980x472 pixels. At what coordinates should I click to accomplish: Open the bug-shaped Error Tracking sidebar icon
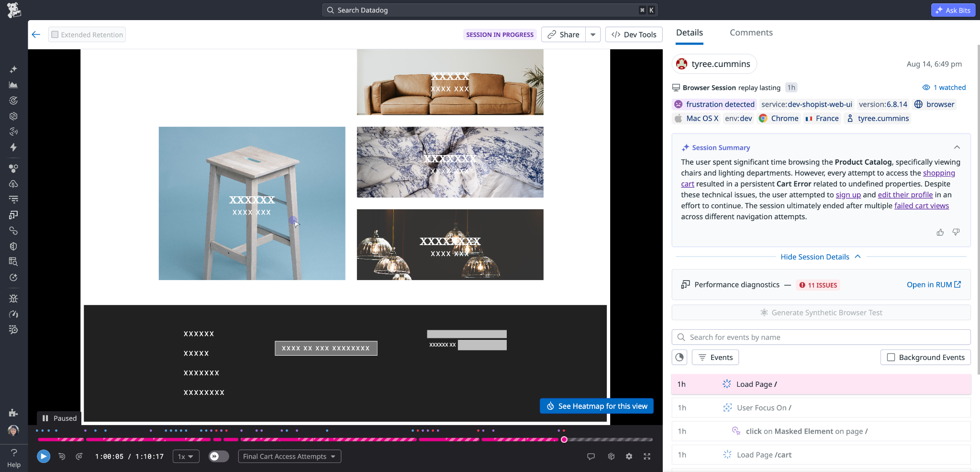(x=13, y=298)
